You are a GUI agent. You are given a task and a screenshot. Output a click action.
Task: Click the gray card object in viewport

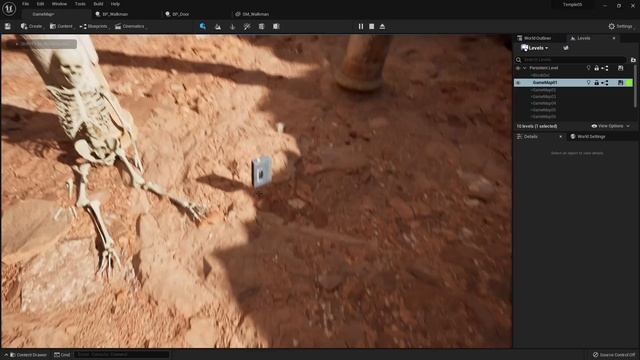(x=262, y=171)
